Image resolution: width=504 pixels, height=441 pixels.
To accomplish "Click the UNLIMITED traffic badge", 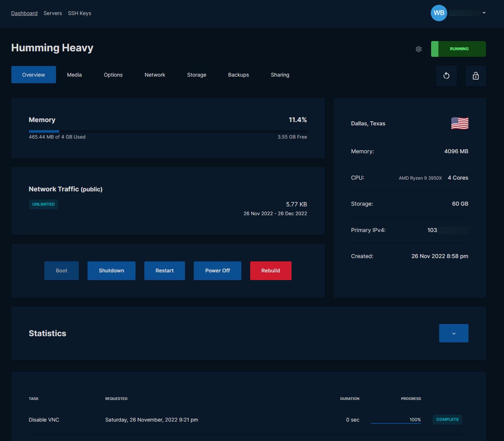I will tap(43, 204).
